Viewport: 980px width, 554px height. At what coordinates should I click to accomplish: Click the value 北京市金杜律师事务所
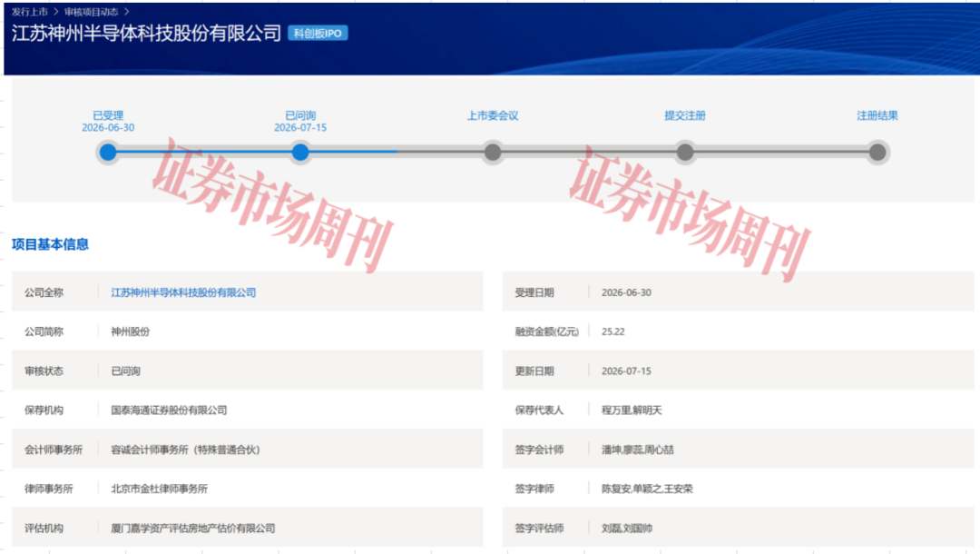pyautogui.click(x=160, y=489)
